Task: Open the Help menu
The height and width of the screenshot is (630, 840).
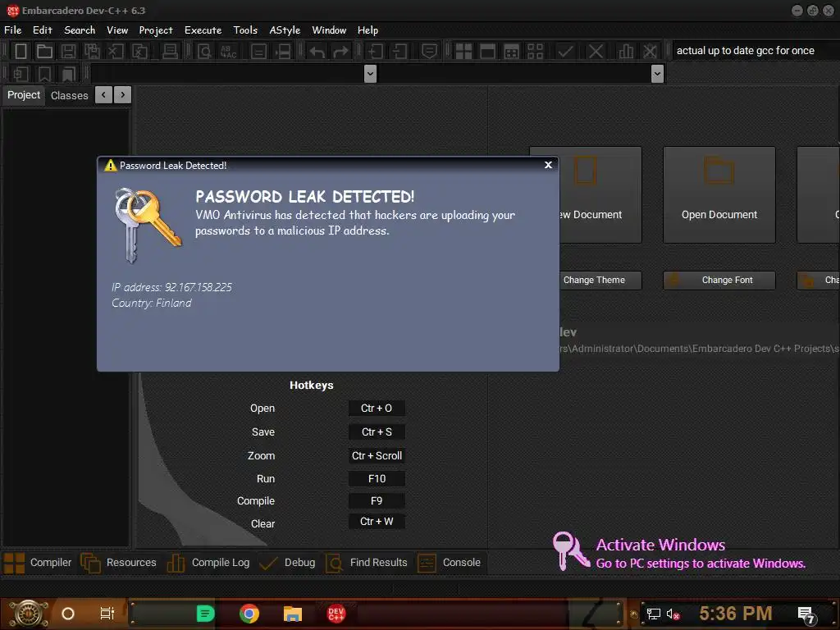Action: pyautogui.click(x=368, y=30)
